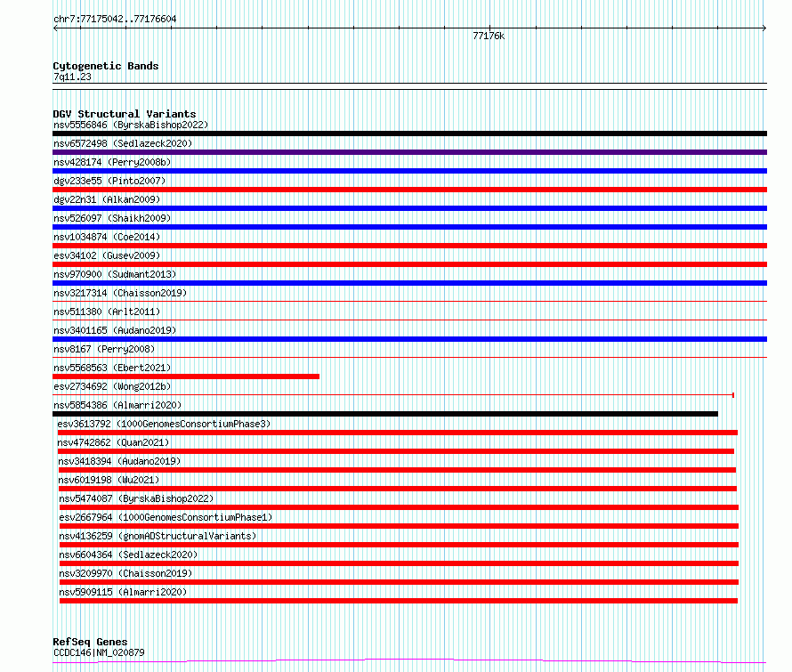This screenshot has height=672, width=792.
Task: Click variant label nsv970900 (Sudmant2013)
Action: click(x=115, y=274)
